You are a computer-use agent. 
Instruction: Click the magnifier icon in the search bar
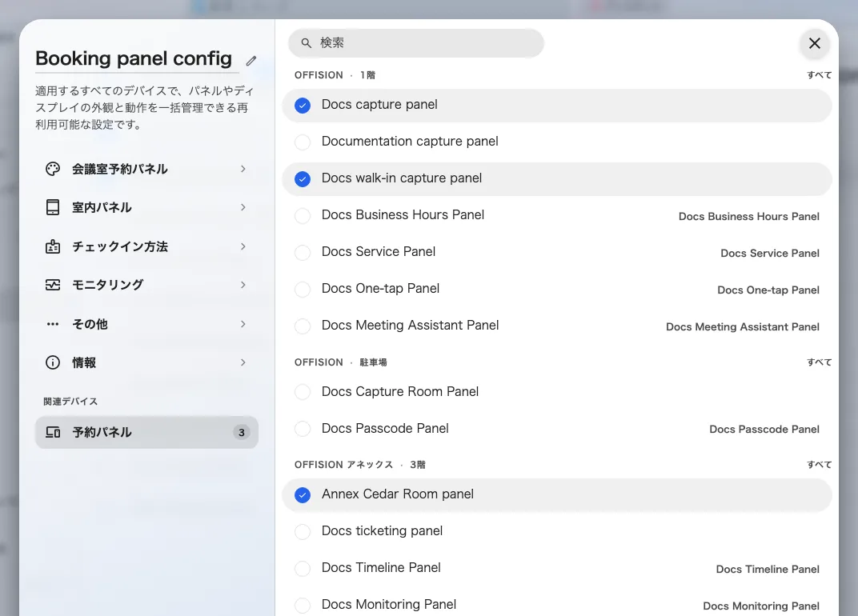click(x=306, y=43)
